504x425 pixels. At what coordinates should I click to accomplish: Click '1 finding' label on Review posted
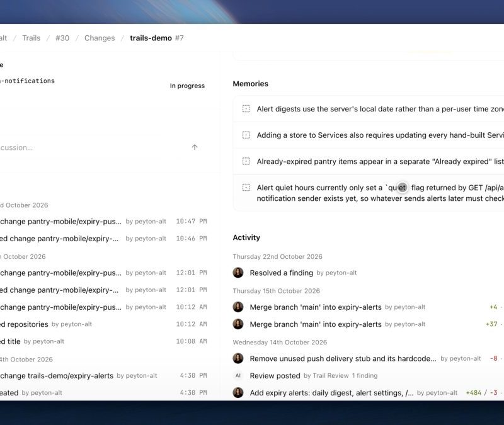point(365,375)
